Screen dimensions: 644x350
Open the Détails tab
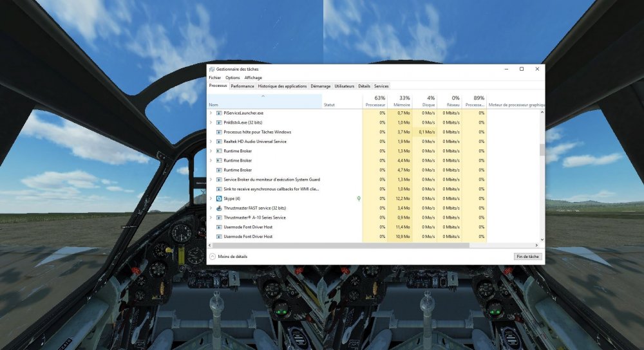point(364,86)
